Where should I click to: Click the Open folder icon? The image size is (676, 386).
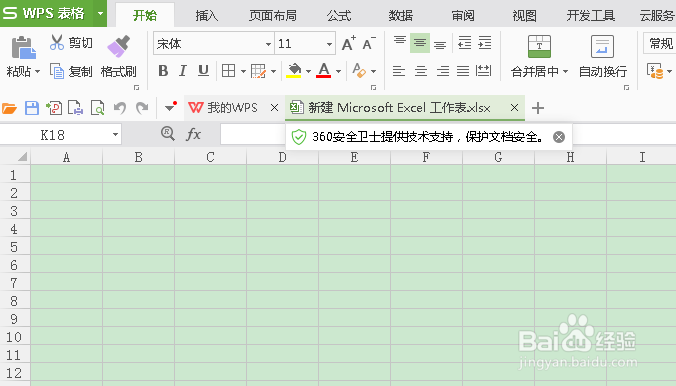9,108
